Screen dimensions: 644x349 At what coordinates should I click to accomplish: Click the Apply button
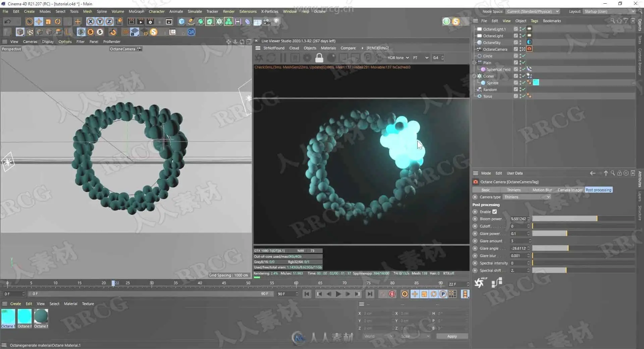point(452,336)
